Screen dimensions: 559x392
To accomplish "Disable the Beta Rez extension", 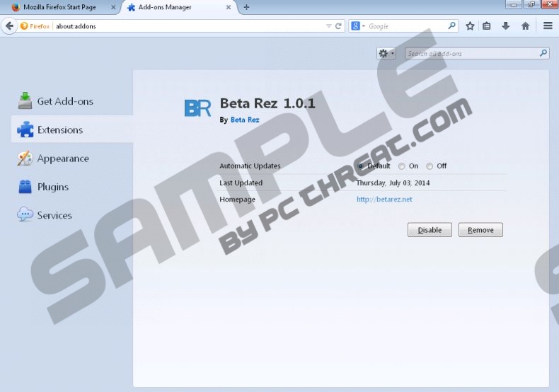I will pyautogui.click(x=430, y=230).
